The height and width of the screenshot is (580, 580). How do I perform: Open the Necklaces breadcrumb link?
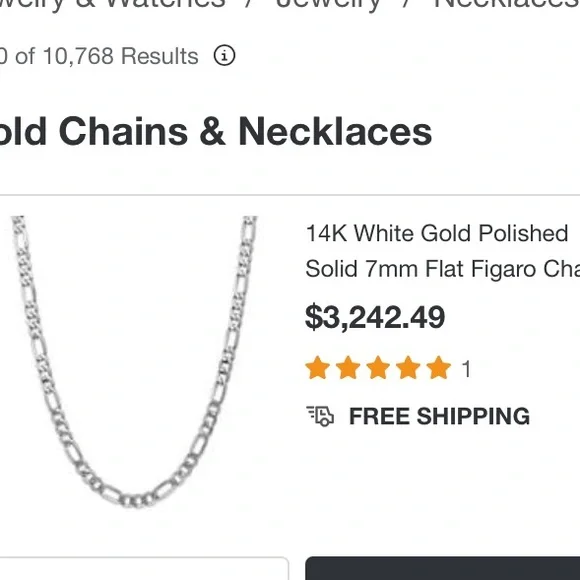(x=507, y=4)
